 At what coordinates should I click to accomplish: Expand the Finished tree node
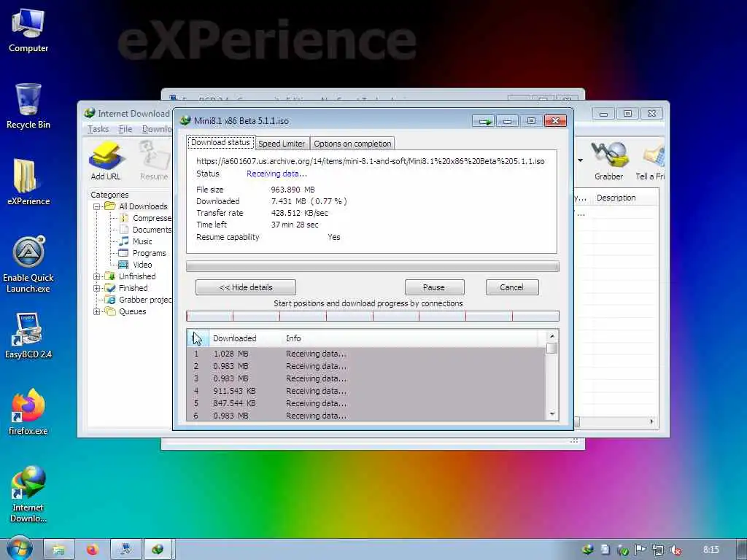97,288
